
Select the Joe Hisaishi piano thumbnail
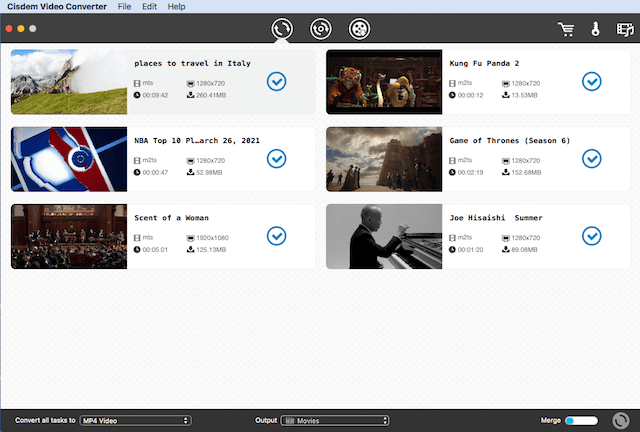click(384, 236)
